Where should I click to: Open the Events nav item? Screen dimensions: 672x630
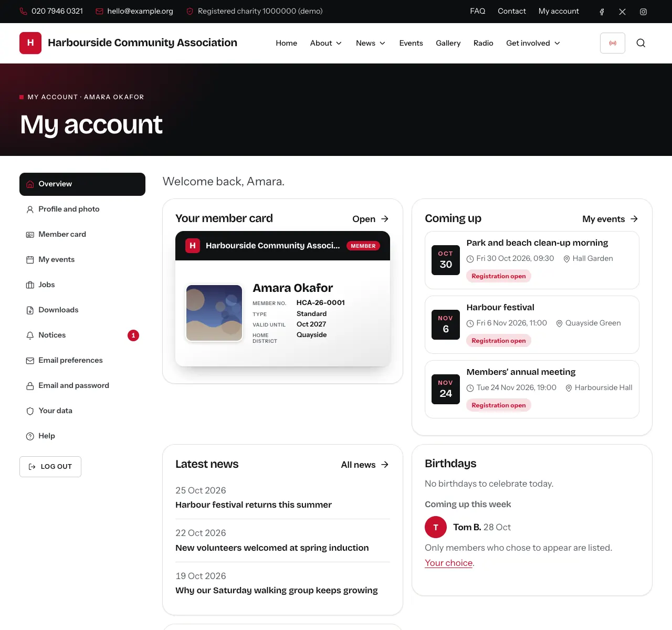pyautogui.click(x=411, y=43)
